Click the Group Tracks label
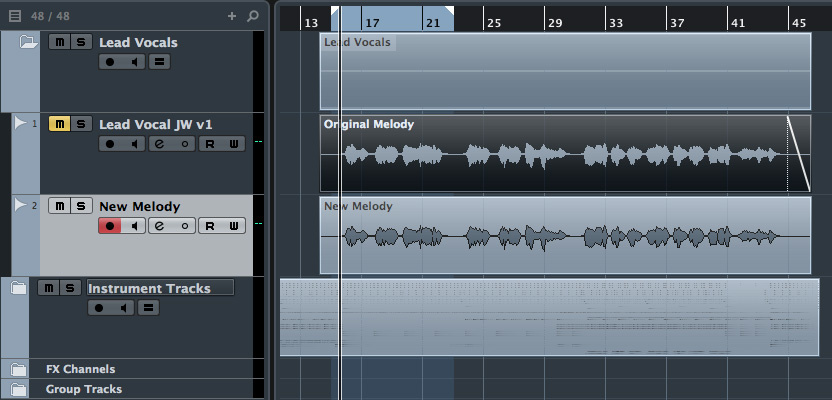 click(x=84, y=389)
